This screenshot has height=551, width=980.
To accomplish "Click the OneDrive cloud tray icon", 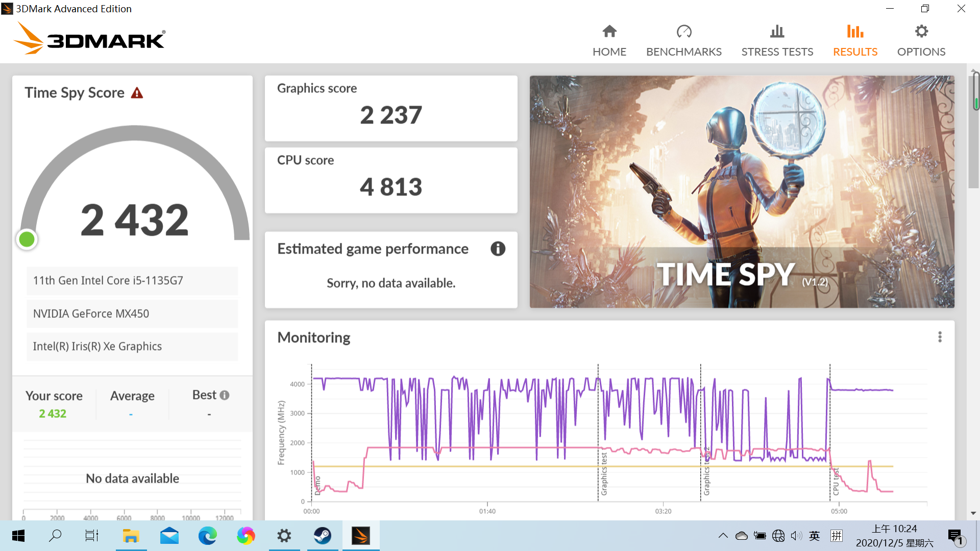I will tap(741, 536).
